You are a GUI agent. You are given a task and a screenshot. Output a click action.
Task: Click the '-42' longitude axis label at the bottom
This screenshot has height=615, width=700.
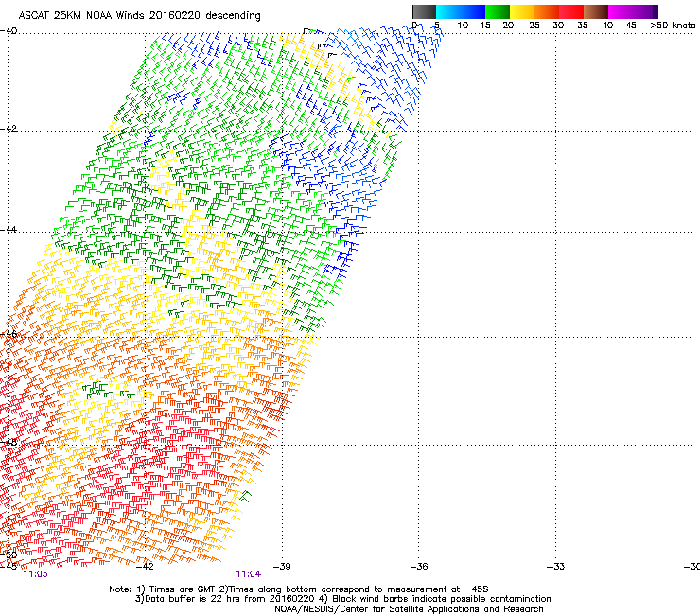click(145, 567)
